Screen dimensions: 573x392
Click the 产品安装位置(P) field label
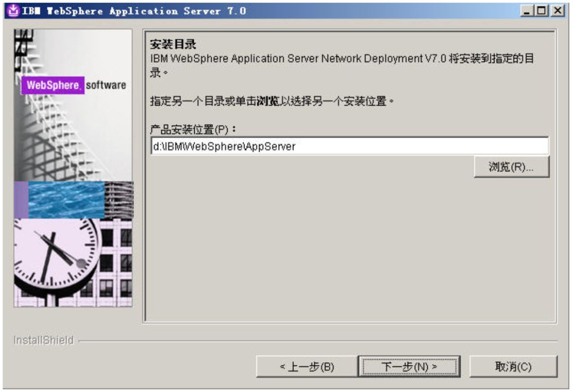click(x=194, y=129)
